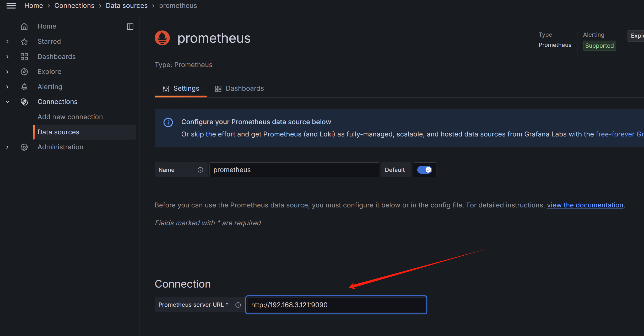The height and width of the screenshot is (336, 644).
Task: Click the Explore compass icon
Action: tap(24, 72)
